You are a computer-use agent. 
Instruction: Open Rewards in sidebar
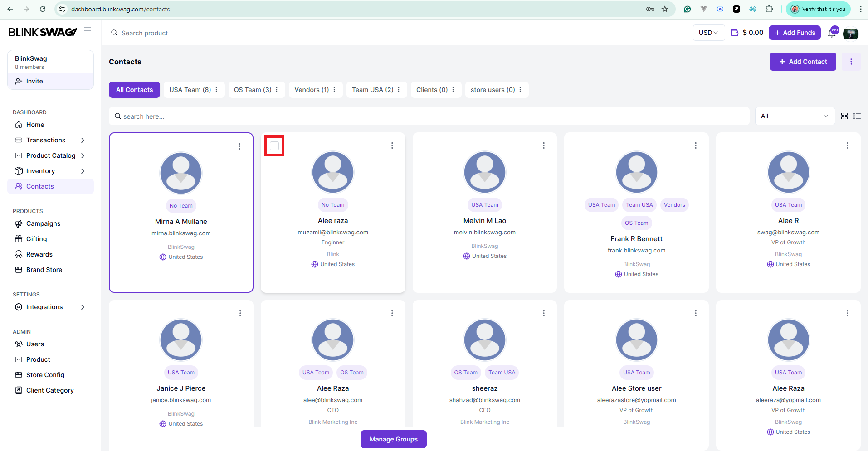point(50,254)
